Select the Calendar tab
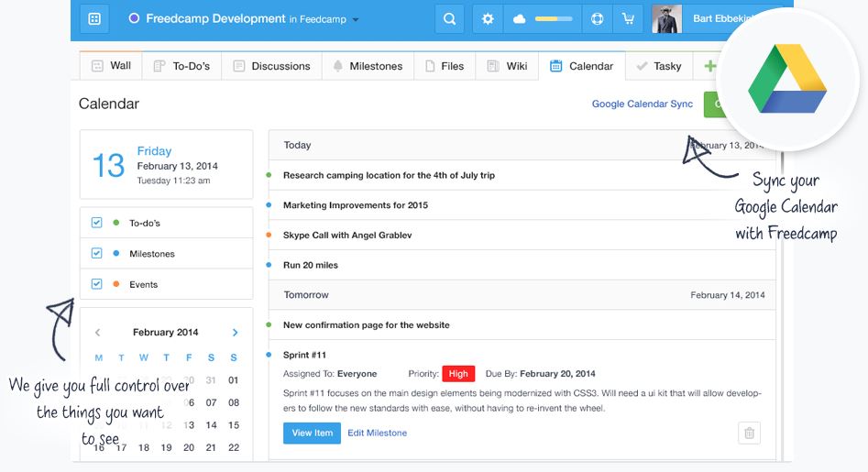The height and width of the screenshot is (472, 868). click(x=582, y=66)
